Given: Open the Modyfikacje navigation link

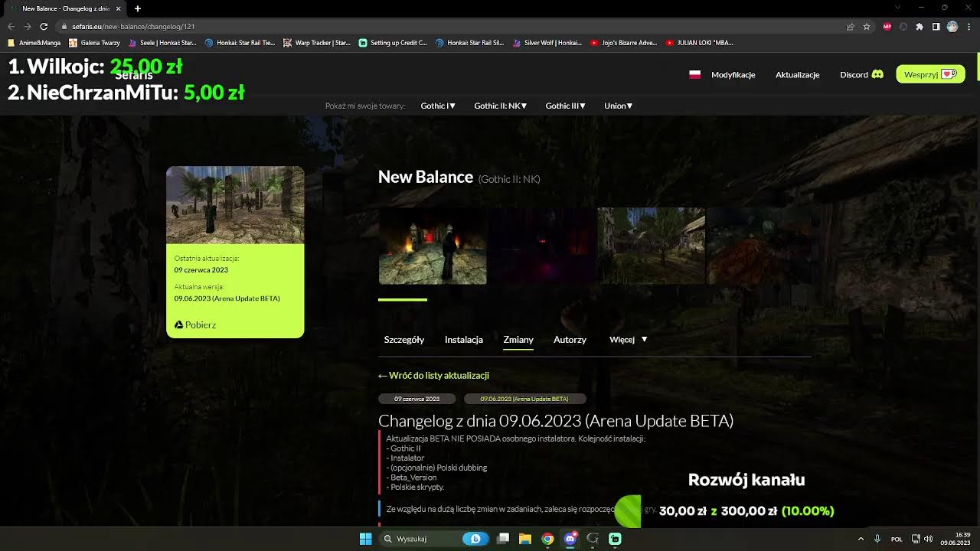Looking at the screenshot, I should tap(733, 75).
